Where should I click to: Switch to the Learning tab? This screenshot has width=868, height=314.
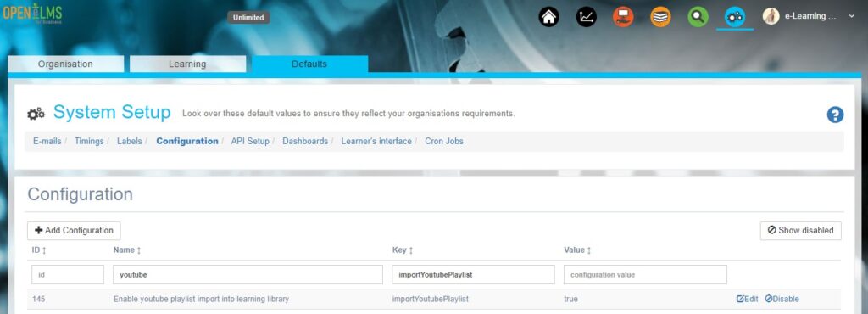(187, 64)
